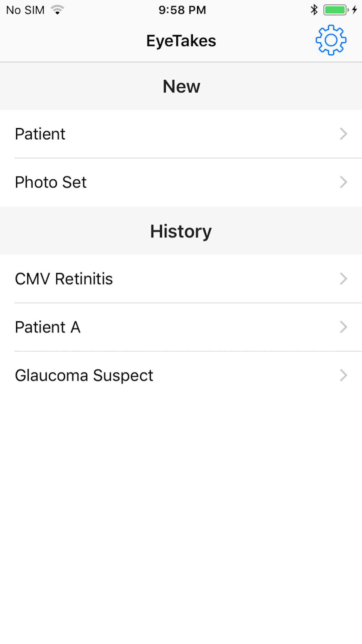Tap the 9:58 PM clock
Image resolution: width=362 pixels, height=644 pixels.
[182, 10]
